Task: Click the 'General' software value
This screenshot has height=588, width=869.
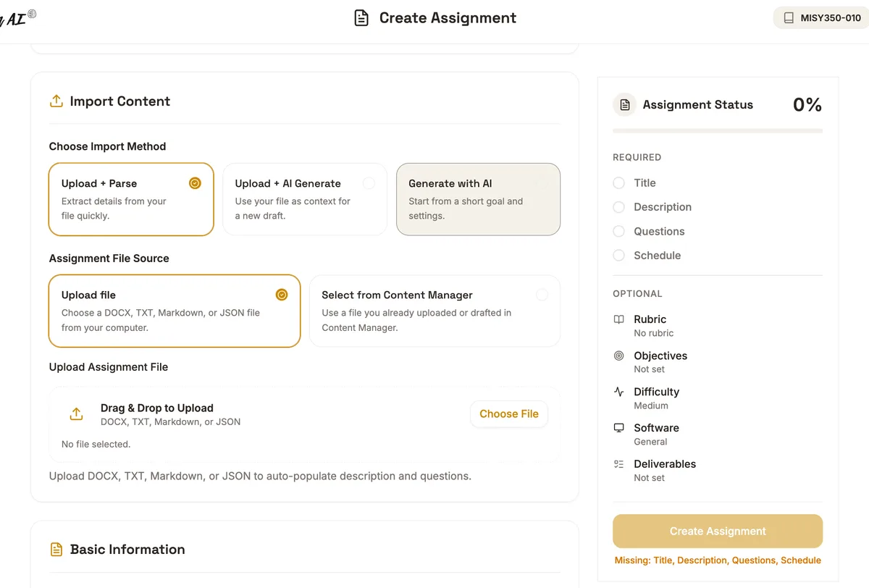Action: (650, 442)
